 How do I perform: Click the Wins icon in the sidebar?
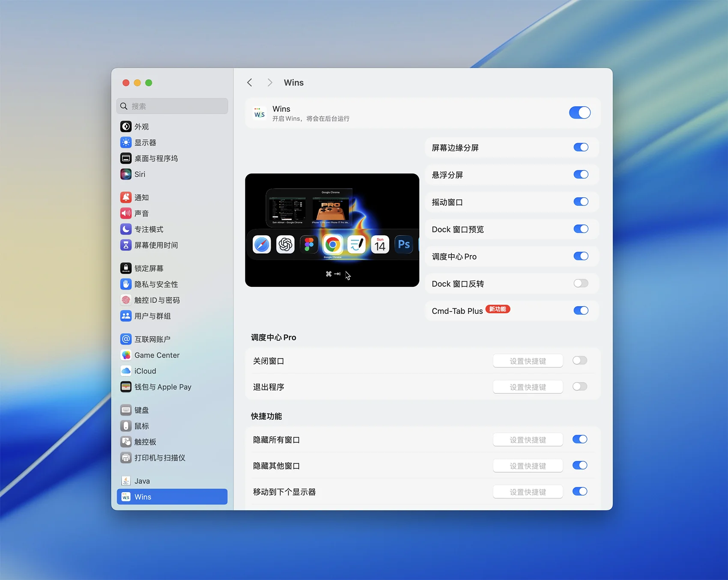[126, 497]
